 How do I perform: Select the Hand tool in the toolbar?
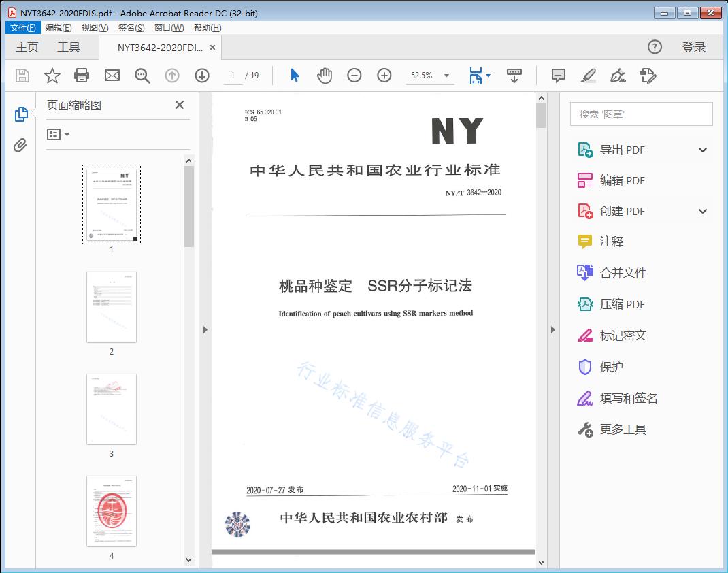tap(325, 76)
